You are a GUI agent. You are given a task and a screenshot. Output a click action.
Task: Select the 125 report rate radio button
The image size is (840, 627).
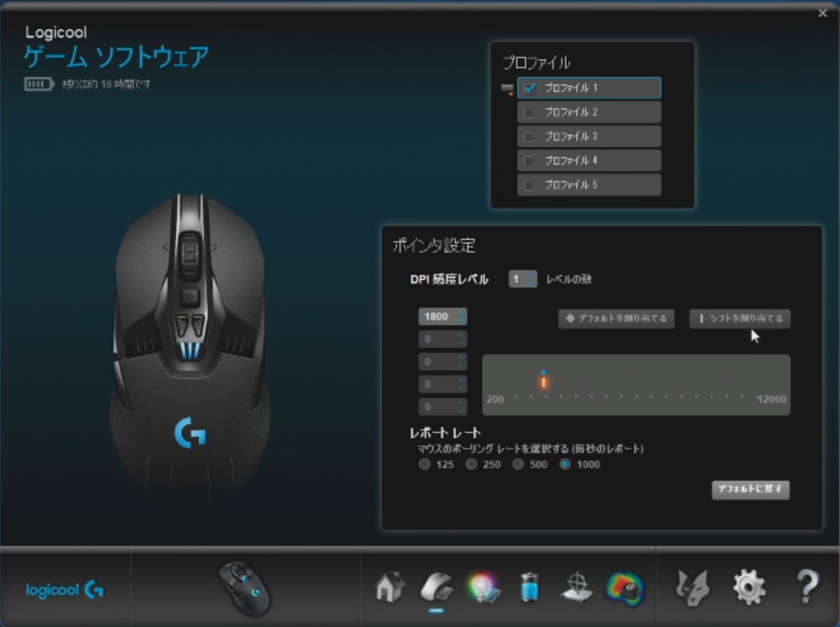[x=425, y=464]
